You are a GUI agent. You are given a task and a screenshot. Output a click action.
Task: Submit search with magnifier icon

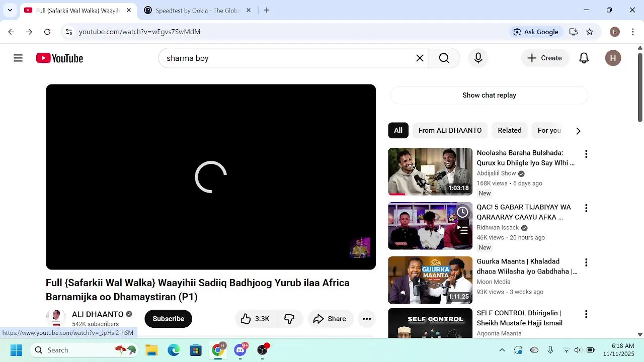point(444,58)
